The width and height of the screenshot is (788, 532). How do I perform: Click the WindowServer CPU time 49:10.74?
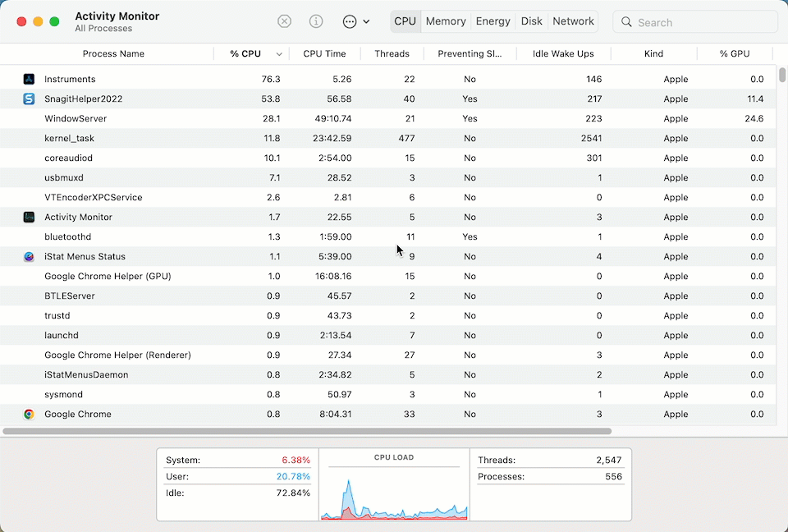pyautogui.click(x=332, y=118)
